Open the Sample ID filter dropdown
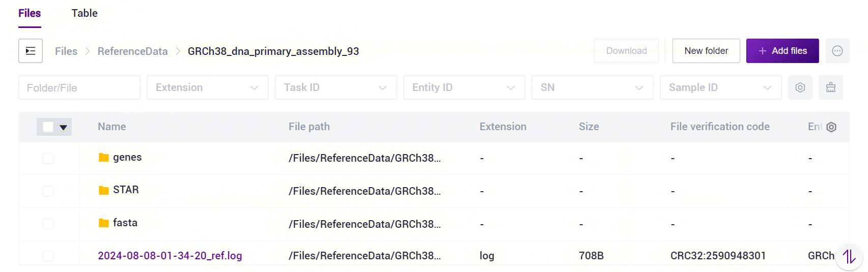 coord(721,87)
